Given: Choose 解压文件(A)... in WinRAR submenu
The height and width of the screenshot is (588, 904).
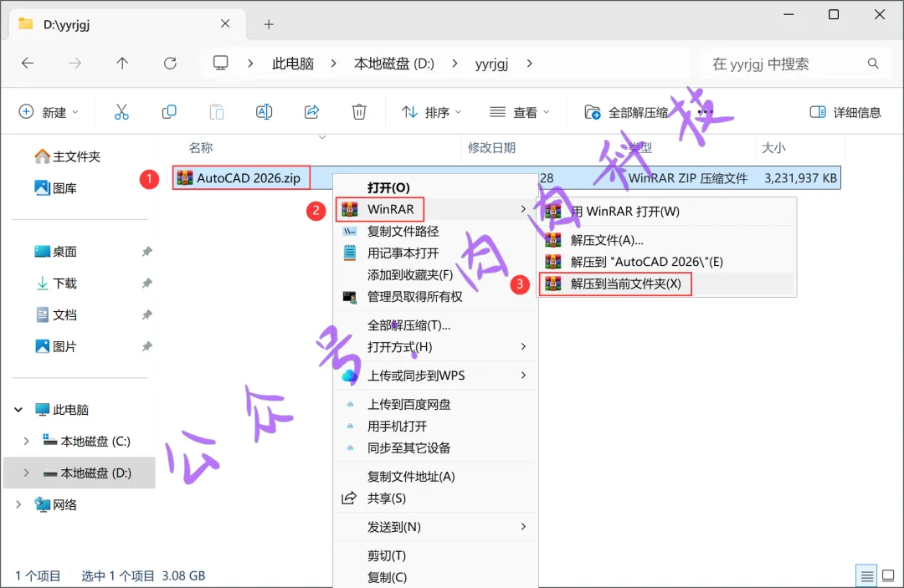Looking at the screenshot, I should 666,239.
